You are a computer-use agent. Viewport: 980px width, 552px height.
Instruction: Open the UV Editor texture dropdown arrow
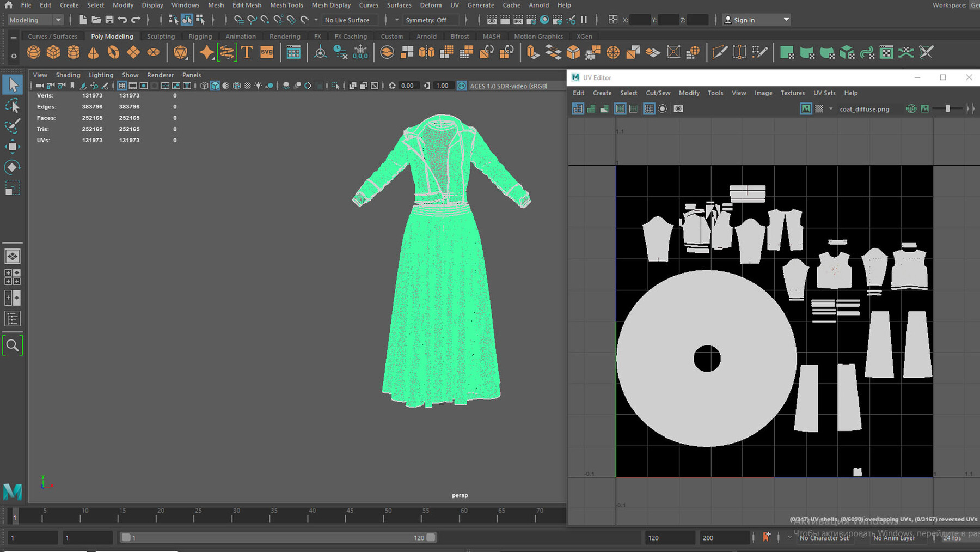coord(831,108)
